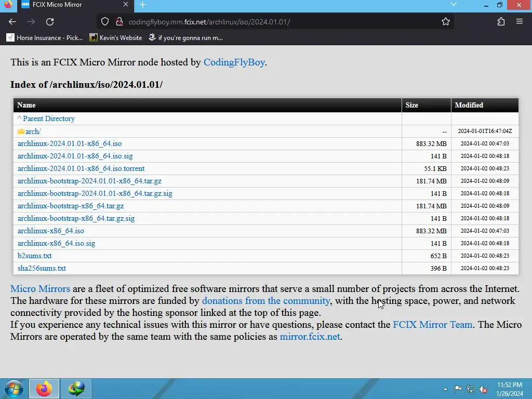Bookmark this page with the star icon
The width and height of the screenshot is (532, 399).
[445, 22]
